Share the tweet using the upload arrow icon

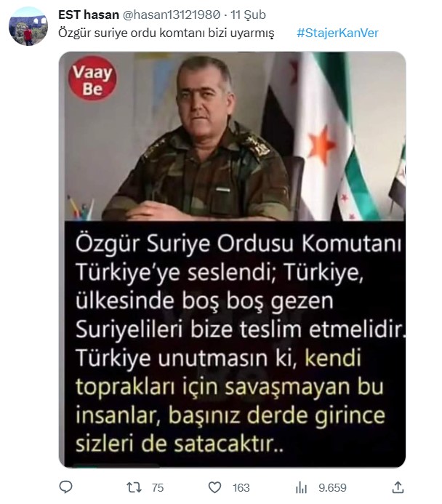(x=398, y=487)
